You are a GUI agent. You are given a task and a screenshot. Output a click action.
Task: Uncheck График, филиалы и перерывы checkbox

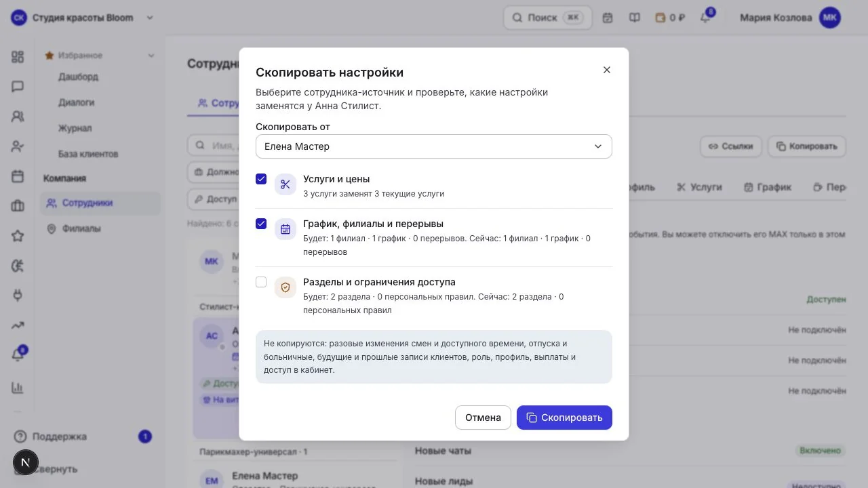261,224
